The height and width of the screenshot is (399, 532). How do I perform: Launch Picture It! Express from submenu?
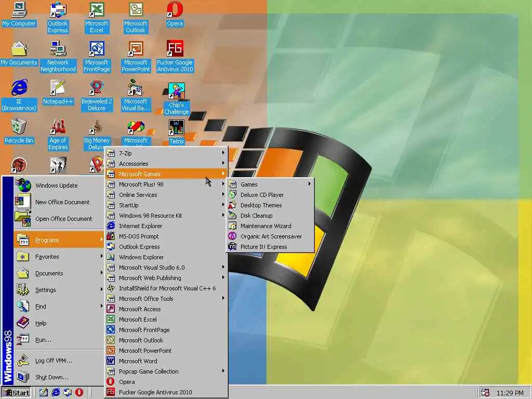(270, 247)
